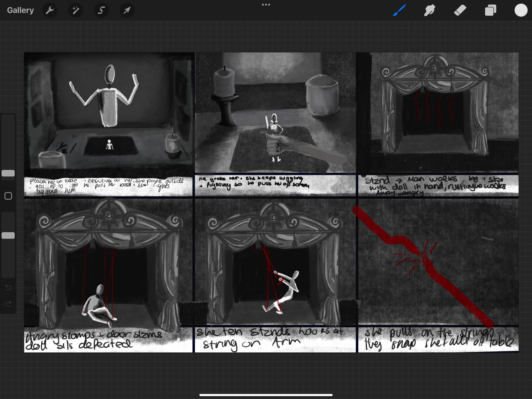
Task: Select the Smudge tool
Action: point(430,10)
